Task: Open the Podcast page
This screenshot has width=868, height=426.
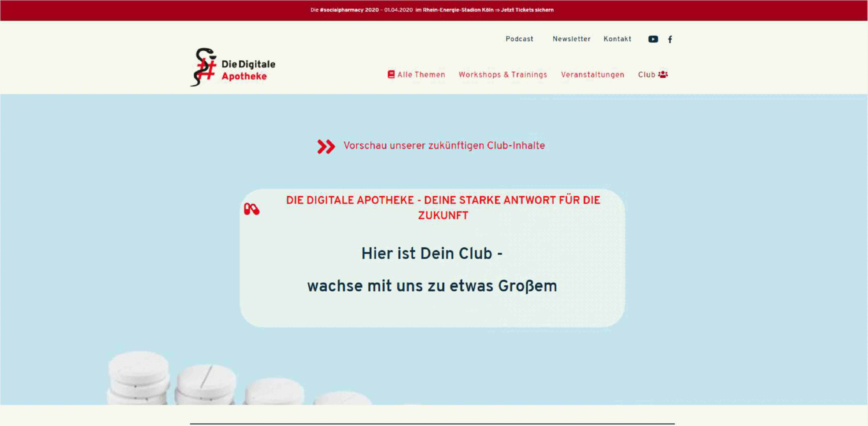Action: [519, 39]
